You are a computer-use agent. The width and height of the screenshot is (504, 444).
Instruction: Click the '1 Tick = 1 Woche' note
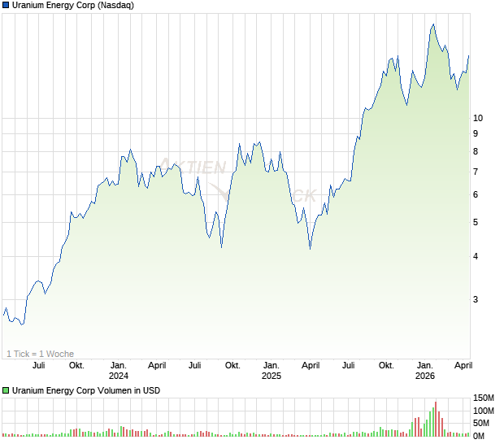coord(40,354)
